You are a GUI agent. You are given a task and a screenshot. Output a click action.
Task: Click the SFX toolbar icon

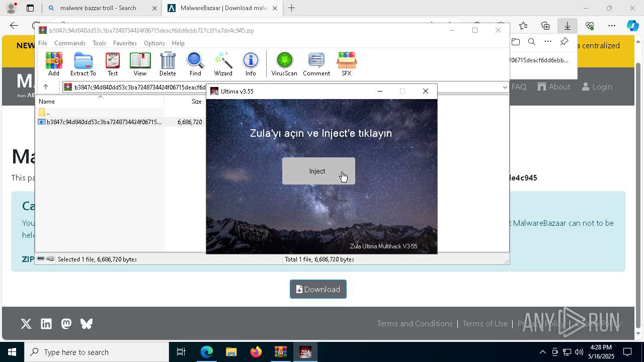(347, 64)
